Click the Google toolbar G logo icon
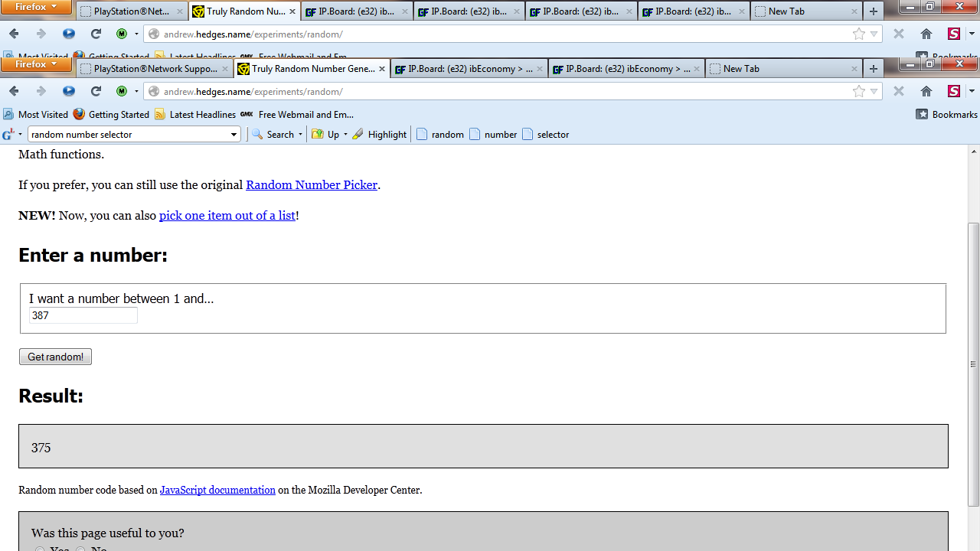Viewport: 980px width, 551px height. click(8, 135)
